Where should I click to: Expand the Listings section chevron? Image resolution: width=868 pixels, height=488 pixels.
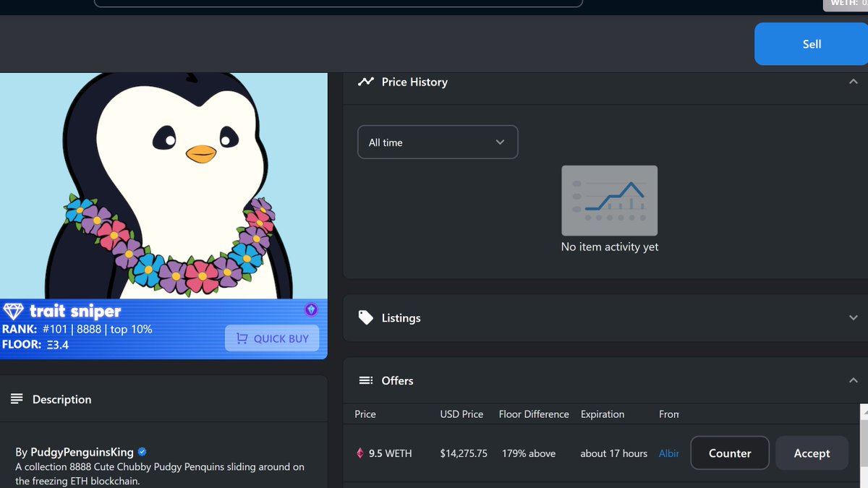point(853,318)
